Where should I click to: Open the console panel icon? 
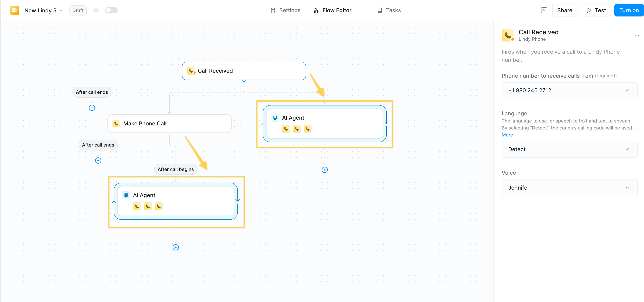[544, 10]
